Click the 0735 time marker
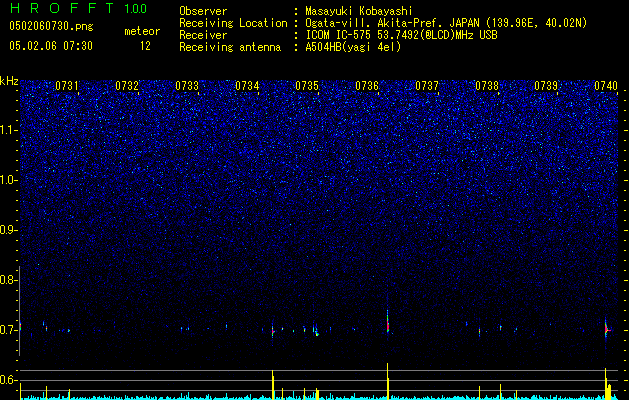Image resolution: width=629 pixels, height=400 pixels. pos(307,86)
